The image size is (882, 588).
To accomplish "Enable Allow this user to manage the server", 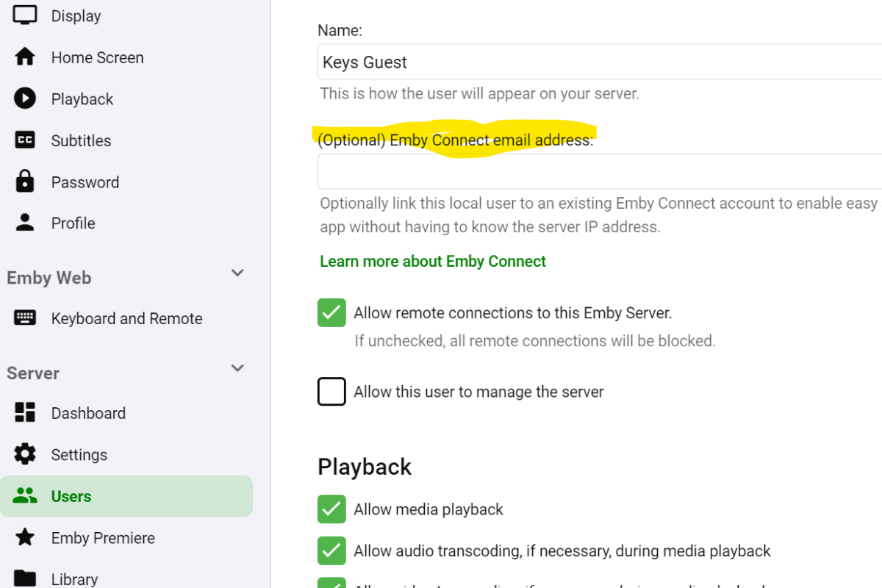I will click(331, 392).
